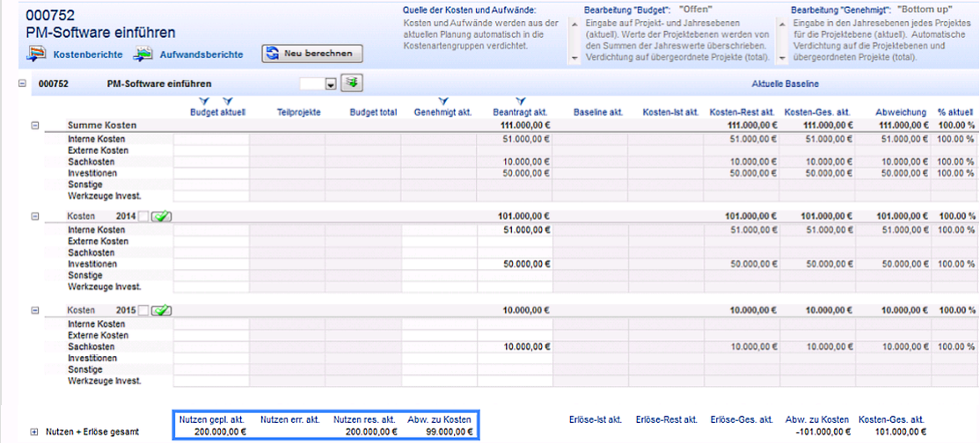Open the Aufwandsberichte link

coord(201,54)
